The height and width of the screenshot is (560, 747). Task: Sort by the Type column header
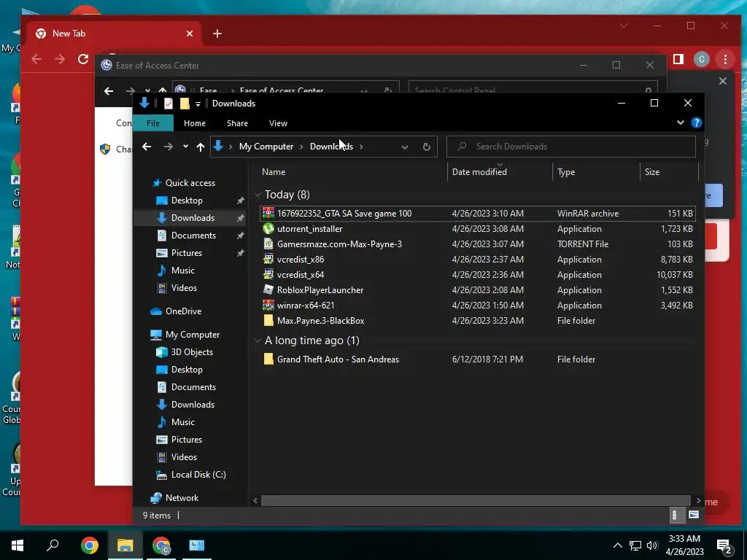tap(566, 172)
